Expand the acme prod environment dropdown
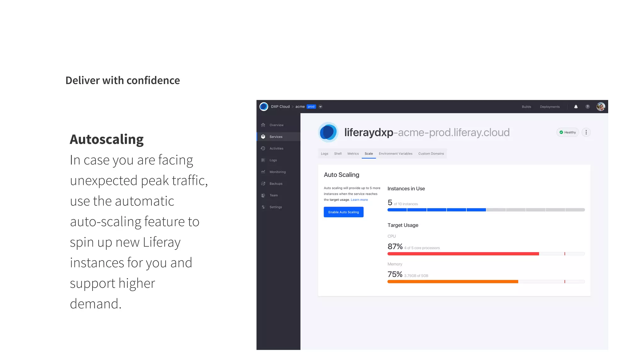 pyautogui.click(x=320, y=107)
